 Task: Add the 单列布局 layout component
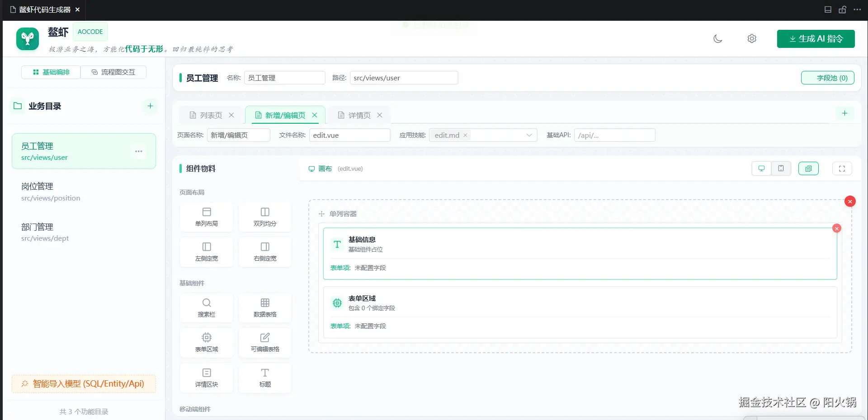click(207, 217)
